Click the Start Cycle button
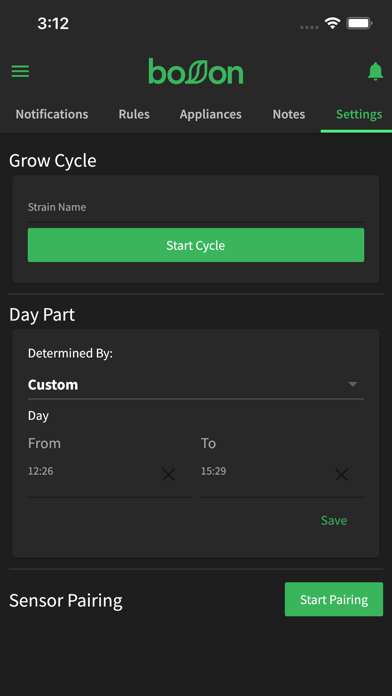Viewport: 392px width, 696px height. [196, 245]
